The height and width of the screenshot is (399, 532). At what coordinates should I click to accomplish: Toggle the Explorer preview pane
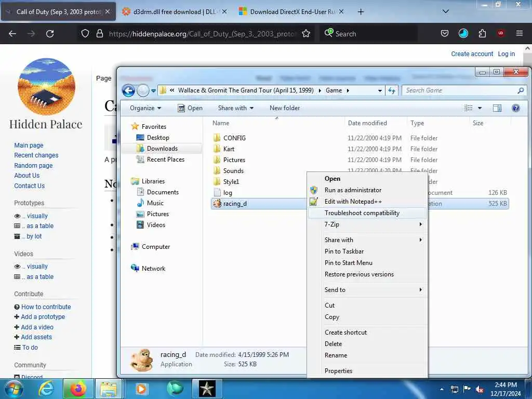497,108
